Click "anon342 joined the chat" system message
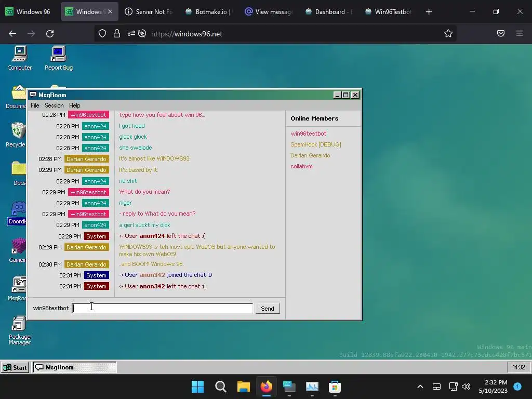 coord(166,275)
